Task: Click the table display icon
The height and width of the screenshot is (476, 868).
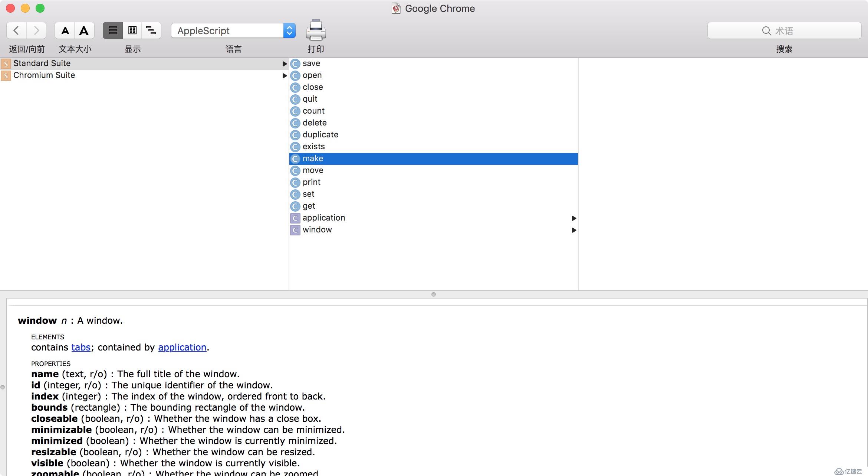Action: pos(132,30)
